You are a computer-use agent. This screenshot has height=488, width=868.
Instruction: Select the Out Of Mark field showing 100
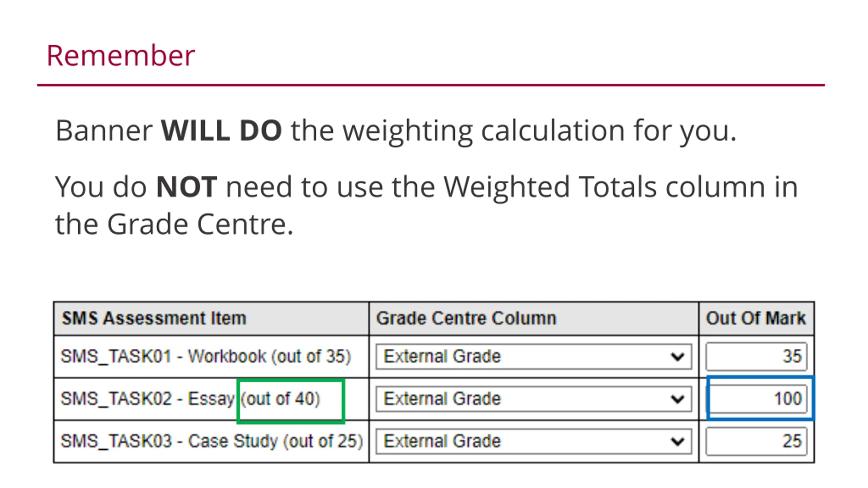point(758,399)
